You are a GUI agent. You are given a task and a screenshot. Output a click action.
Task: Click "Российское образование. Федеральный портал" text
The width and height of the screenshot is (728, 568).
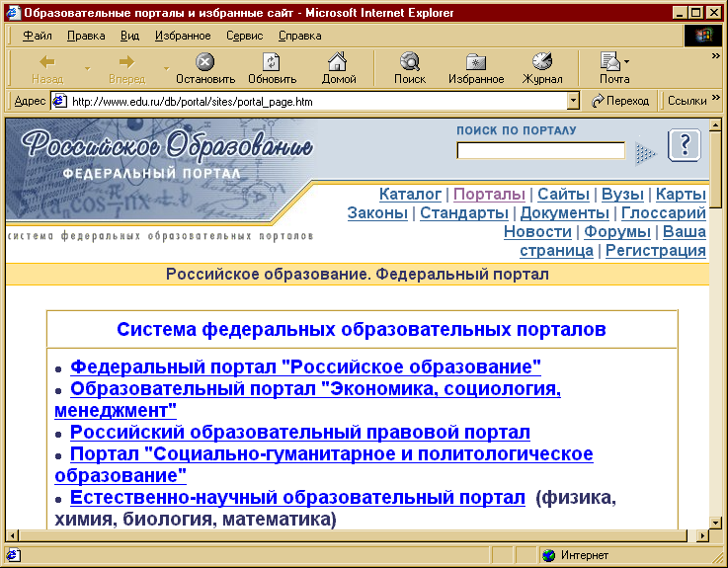click(x=357, y=275)
